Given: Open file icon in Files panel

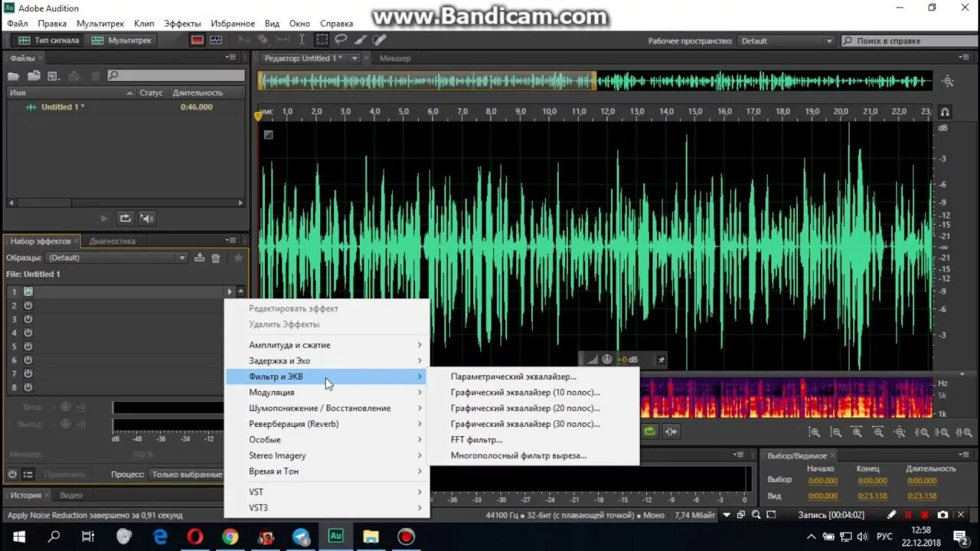Looking at the screenshot, I should [13, 75].
